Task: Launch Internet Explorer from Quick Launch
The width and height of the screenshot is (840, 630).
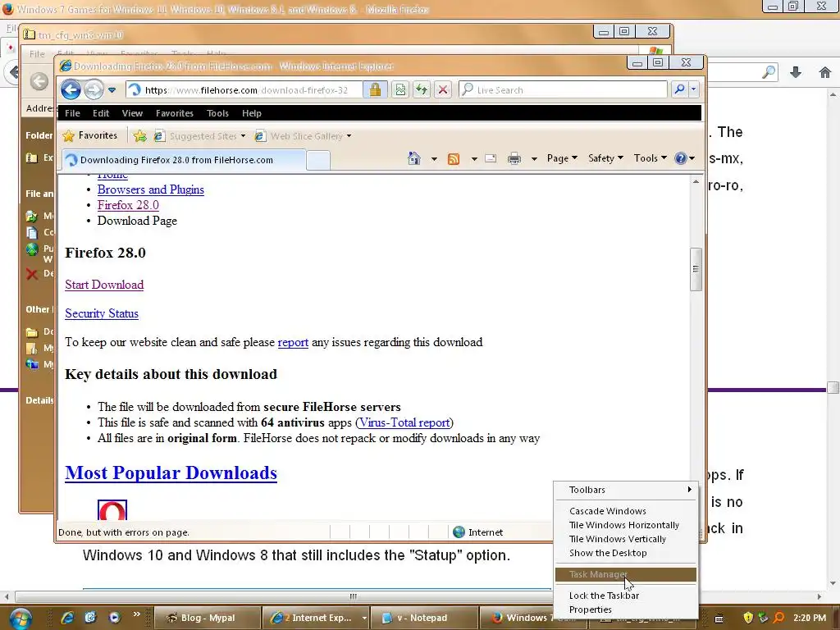Action: point(67,618)
